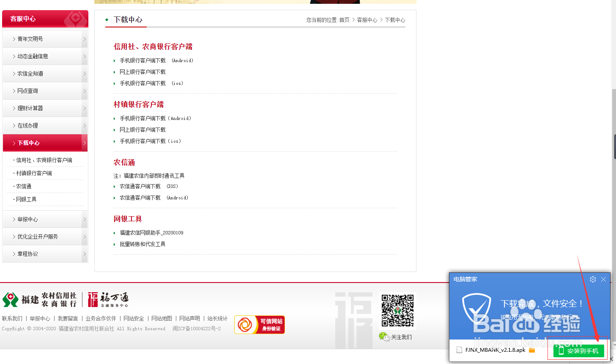Open 网站安全 footer link
The height and width of the screenshot is (364, 616).
tap(134, 318)
